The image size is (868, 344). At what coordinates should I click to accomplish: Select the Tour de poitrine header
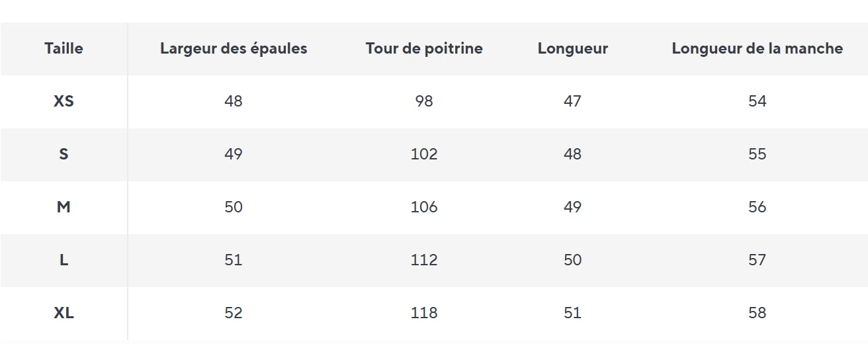click(x=424, y=48)
